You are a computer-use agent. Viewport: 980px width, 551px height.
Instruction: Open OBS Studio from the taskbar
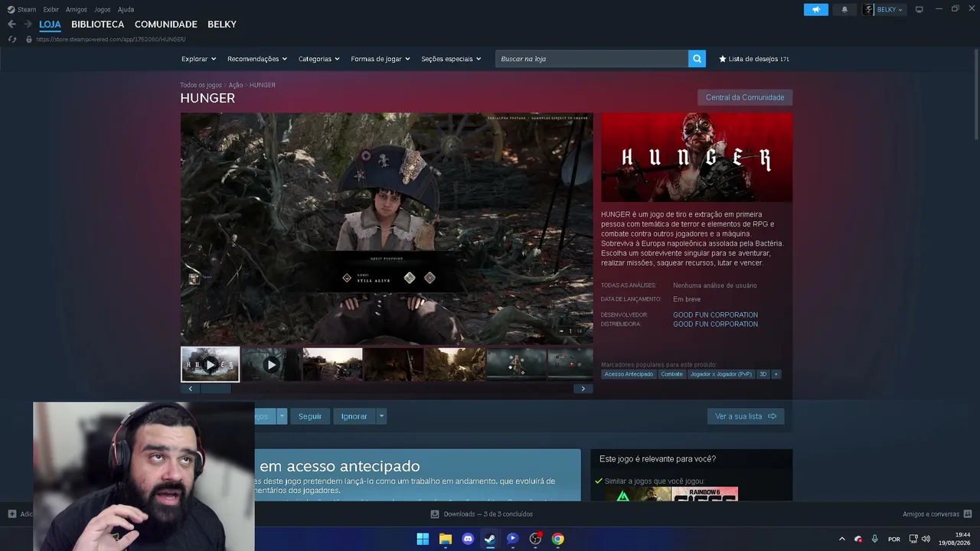535,539
